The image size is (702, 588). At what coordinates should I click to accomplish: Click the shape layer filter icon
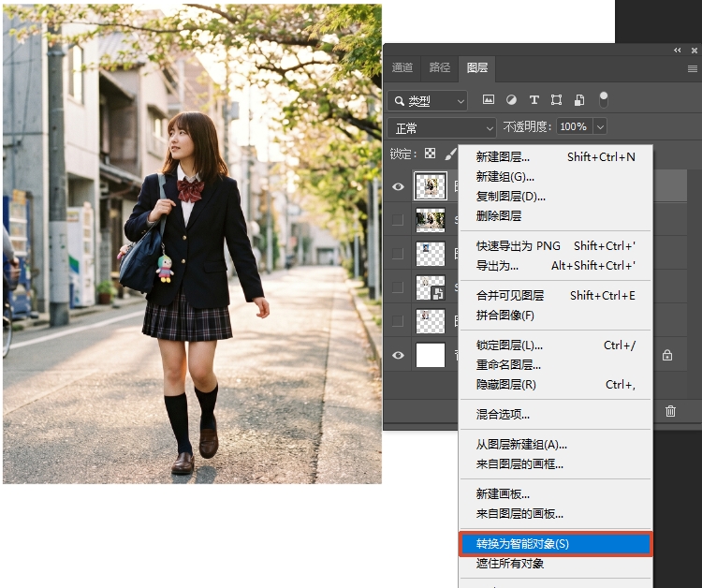(556, 100)
